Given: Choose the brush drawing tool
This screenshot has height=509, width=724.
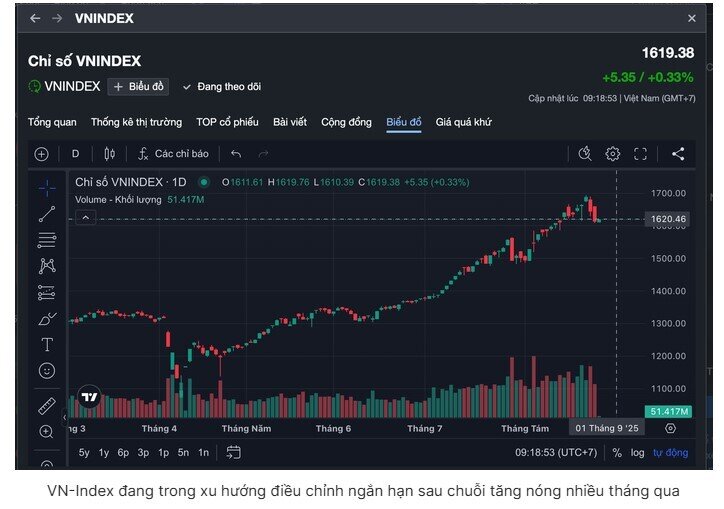Looking at the screenshot, I should [47, 319].
